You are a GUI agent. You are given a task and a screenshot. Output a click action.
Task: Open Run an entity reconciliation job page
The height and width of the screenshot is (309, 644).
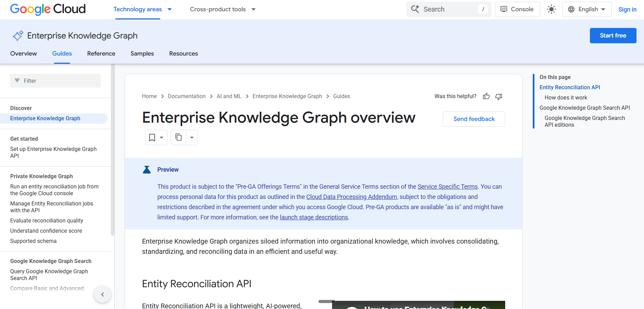click(54, 190)
